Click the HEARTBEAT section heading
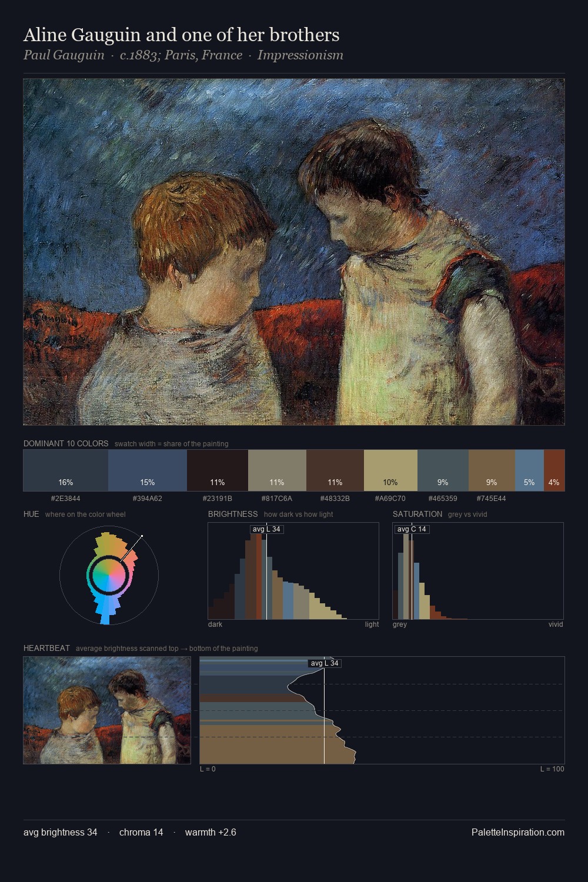This screenshot has height=882, width=588. coord(46,648)
